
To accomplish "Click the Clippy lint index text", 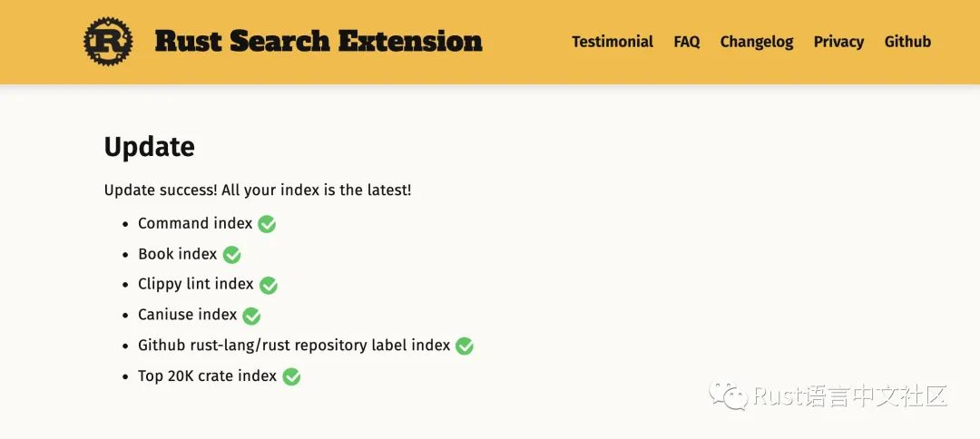I will (x=196, y=284).
